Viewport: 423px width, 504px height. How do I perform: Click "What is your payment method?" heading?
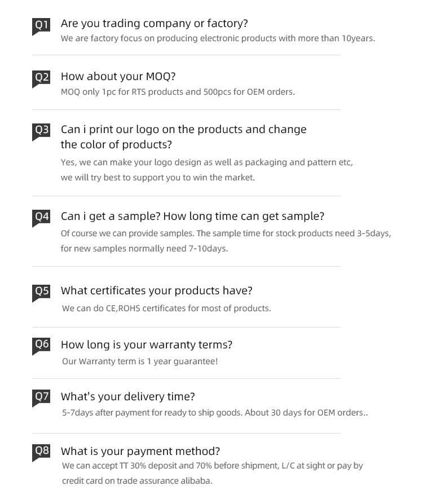coord(140,452)
